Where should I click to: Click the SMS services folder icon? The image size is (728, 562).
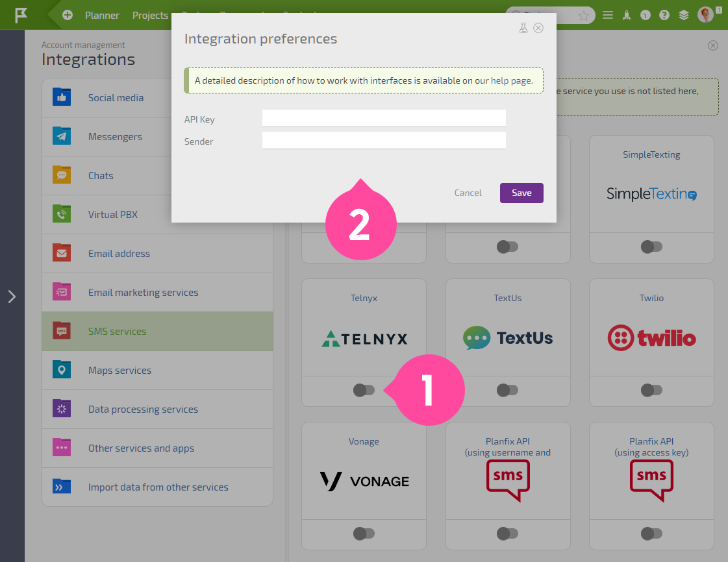(x=62, y=331)
